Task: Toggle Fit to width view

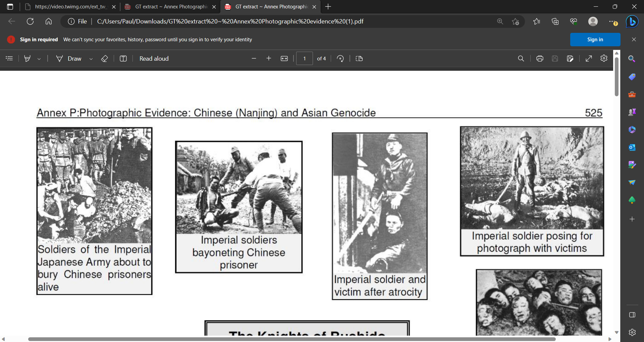Action: [284, 58]
